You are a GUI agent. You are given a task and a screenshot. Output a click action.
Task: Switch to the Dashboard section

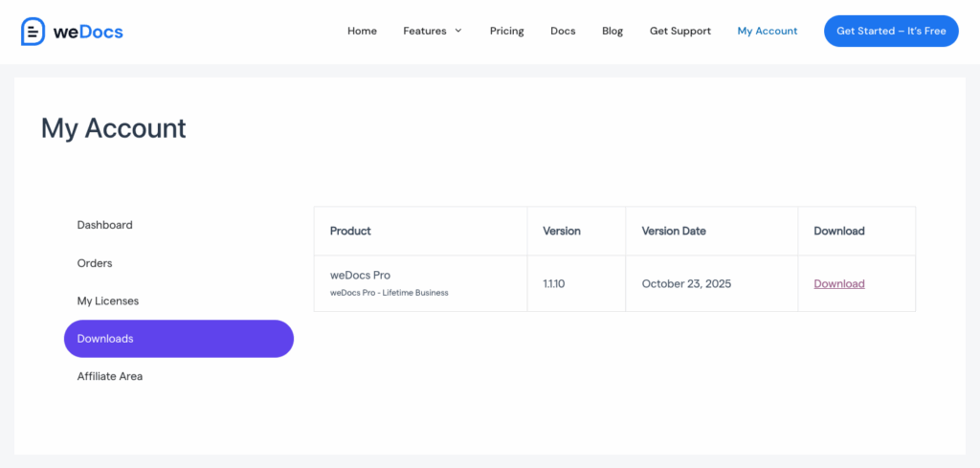coord(105,225)
